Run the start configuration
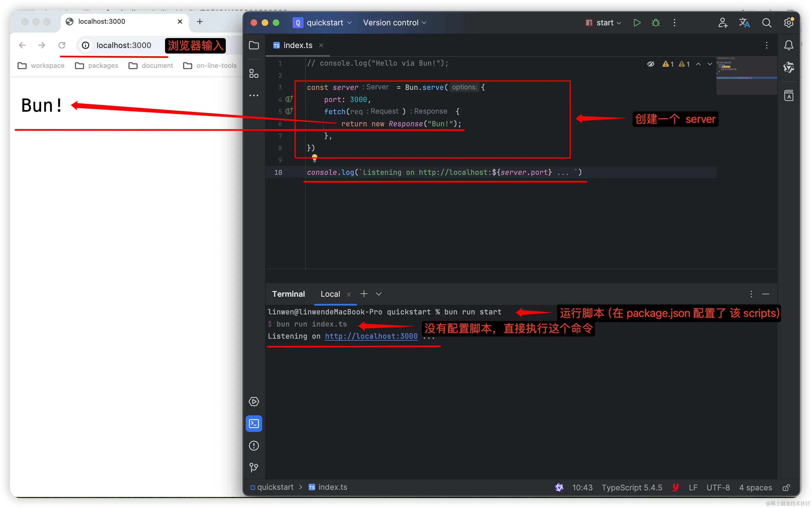This screenshot has height=508, width=812. pyautogui.click(x=636, y=23)
